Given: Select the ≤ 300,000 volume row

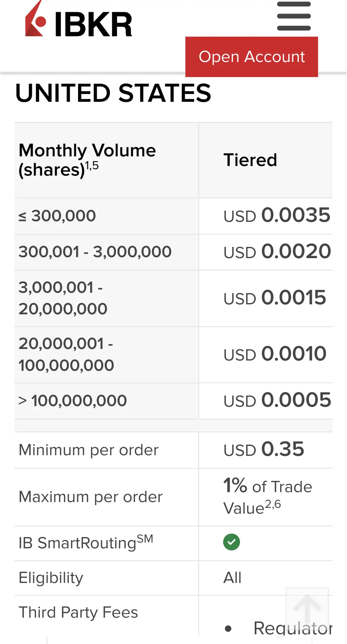Looking at the screenshot, I should pyautogui.click(x=57, y=216).
